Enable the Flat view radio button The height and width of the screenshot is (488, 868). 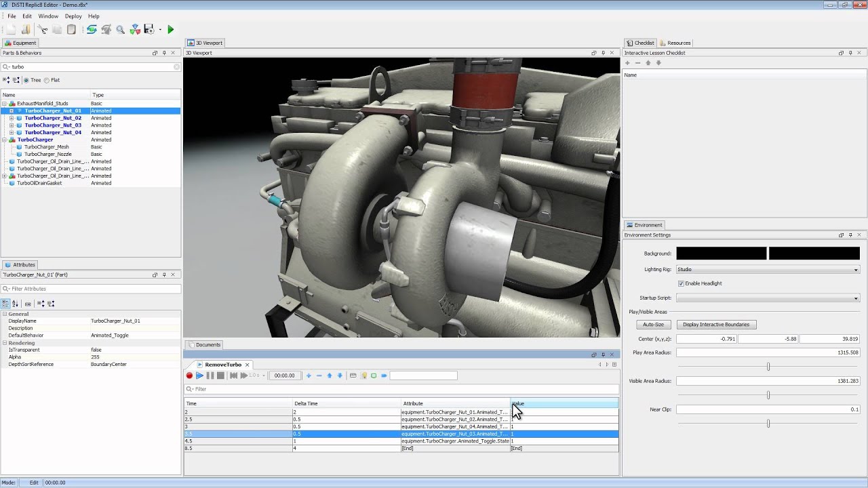click(47, 80)
